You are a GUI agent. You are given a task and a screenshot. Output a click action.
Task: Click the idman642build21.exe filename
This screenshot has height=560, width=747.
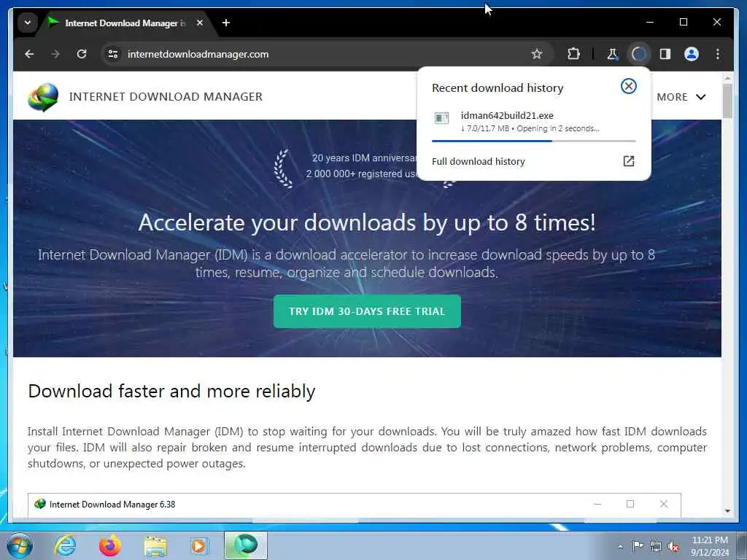pos(507,115)
